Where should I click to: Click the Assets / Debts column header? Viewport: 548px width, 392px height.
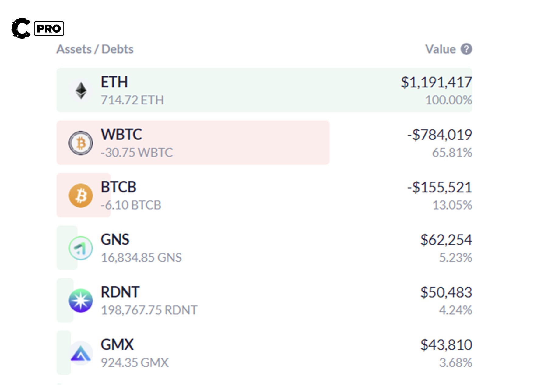95,49
